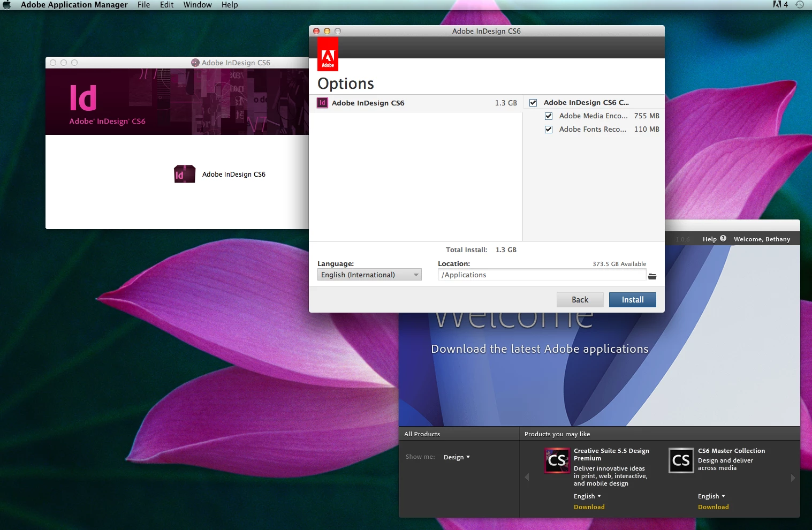The width and height of the screenshot is (812, 530).
Task: Click CS6 Master Collection title
Action: [731, 451]
